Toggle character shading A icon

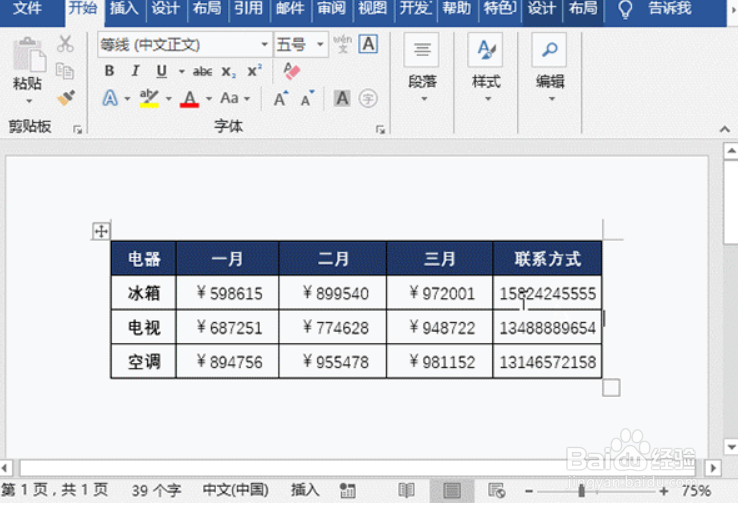[342, 98]
